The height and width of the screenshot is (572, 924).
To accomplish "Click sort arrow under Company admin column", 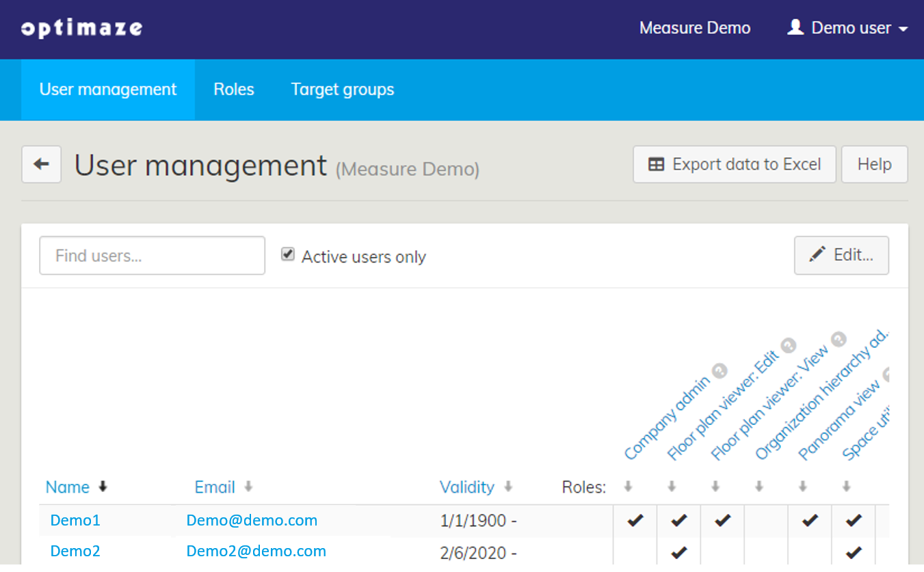I will (x=628, y=487).
